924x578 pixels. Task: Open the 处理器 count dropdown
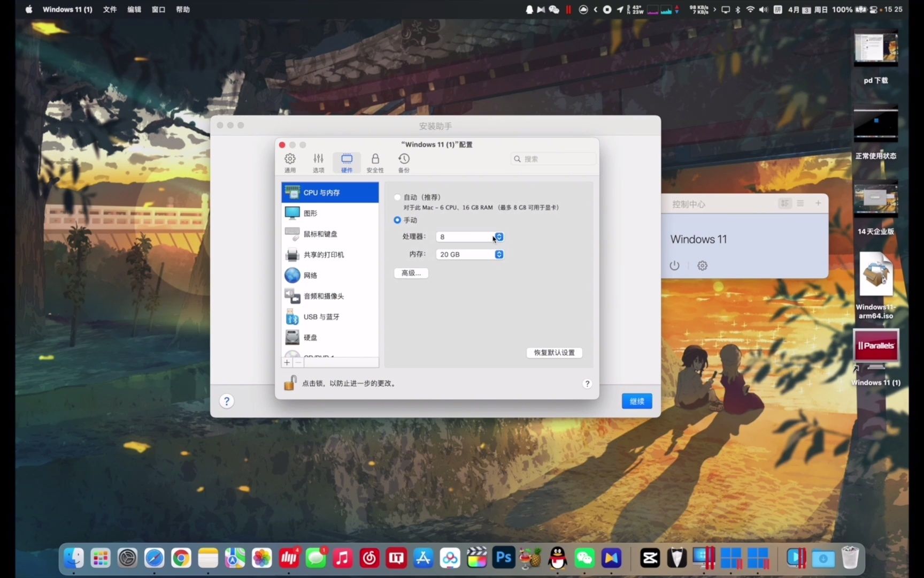coord(498,237)
